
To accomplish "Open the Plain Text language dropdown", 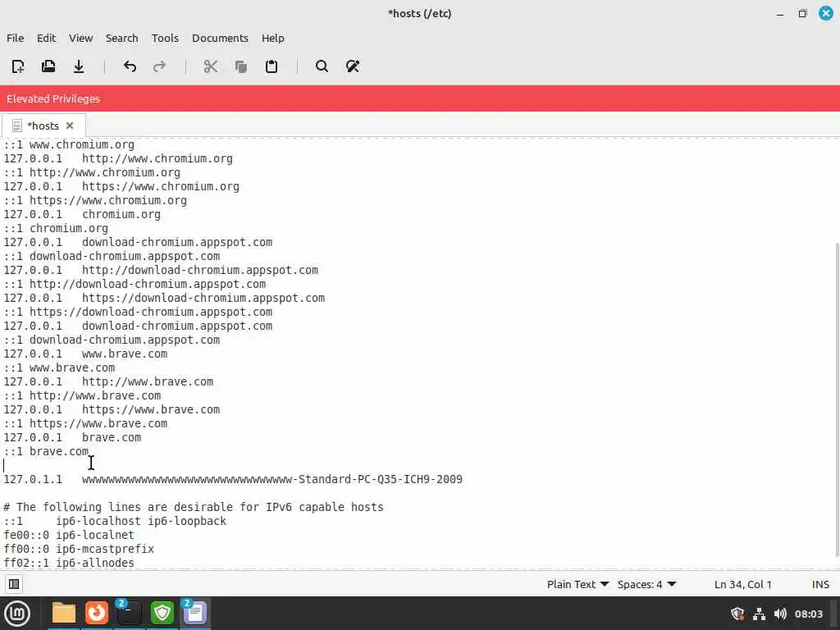I will [577, 584].
